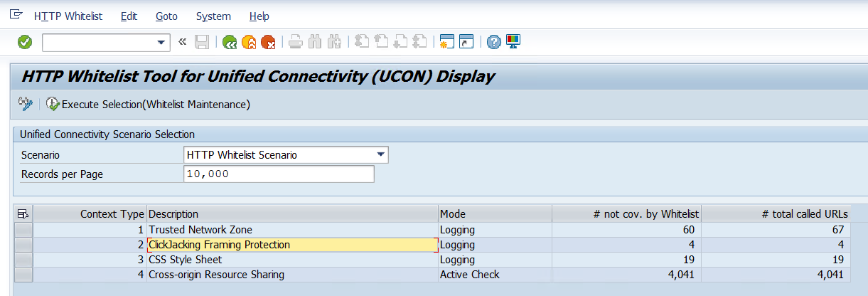Click the table select-all corner button

point(23,214)
